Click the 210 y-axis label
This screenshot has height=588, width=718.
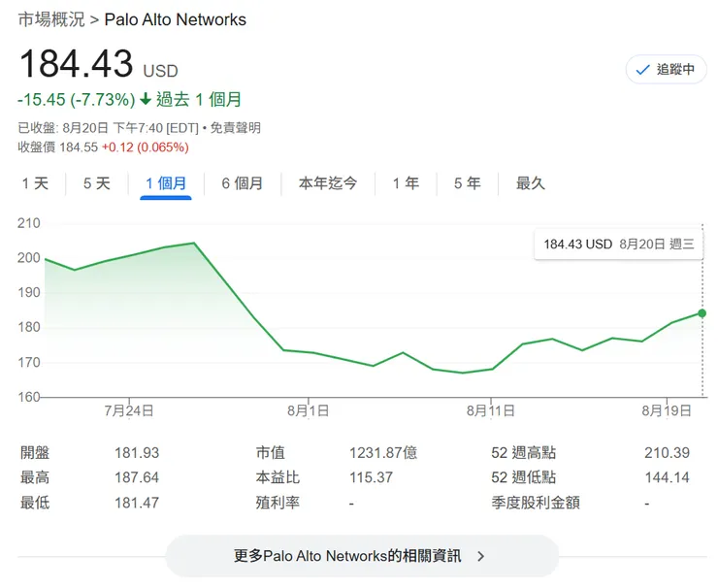coord(29,223)
